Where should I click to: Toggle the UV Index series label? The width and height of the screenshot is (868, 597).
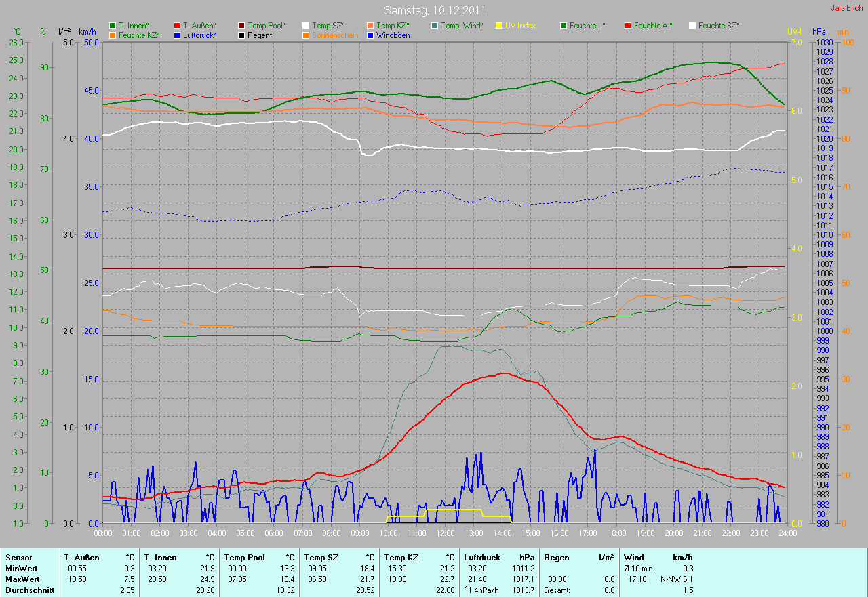[x=520, y=26]
